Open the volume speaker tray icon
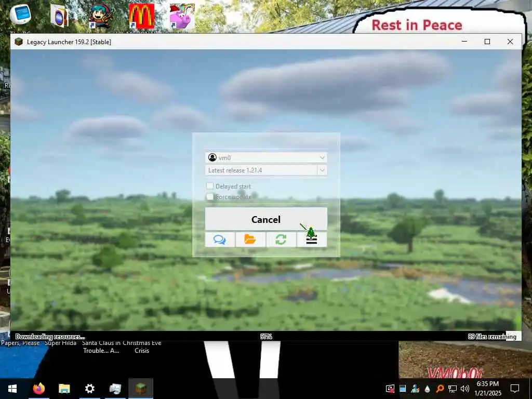This screenshot has height=399, width=532. 465,389
